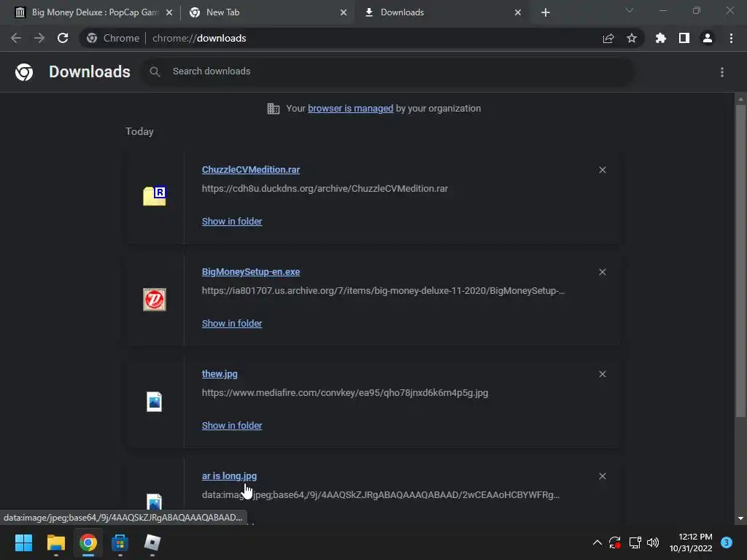747x560 pixels.
Task: Remove ChuzzleCVMedition.rar from the list
Action: [x=602, y=170]
